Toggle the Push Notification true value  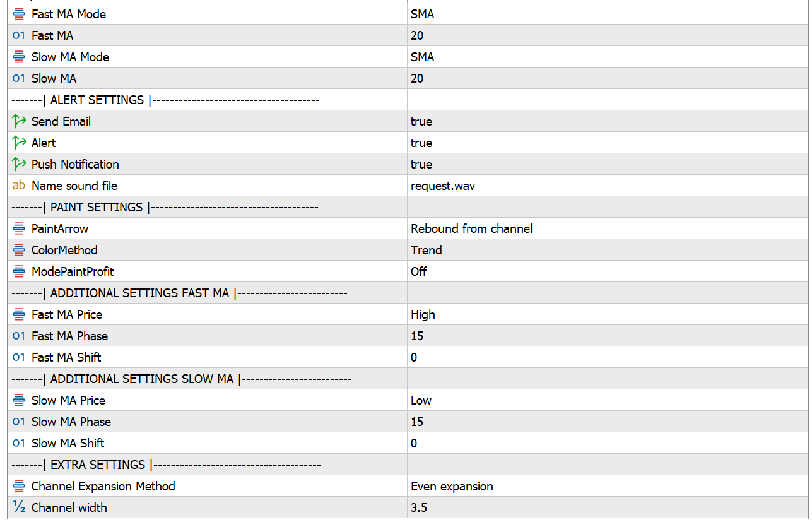421,164
